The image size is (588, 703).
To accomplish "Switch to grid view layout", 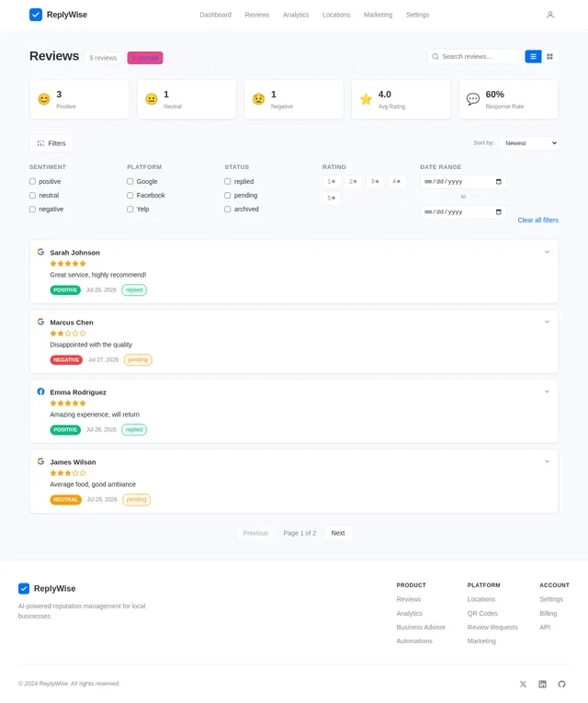I will click(550, 56).
